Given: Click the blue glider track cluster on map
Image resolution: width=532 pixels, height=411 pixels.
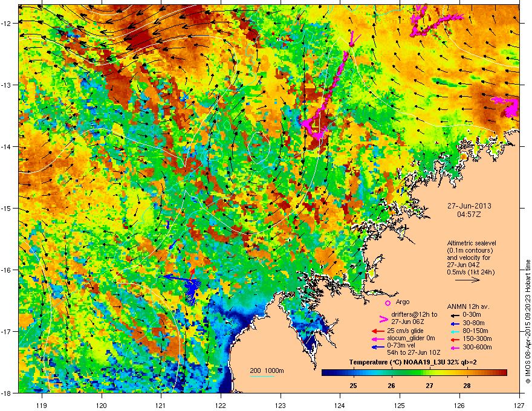Looking at the screenshot, I should tap(193, 292).
